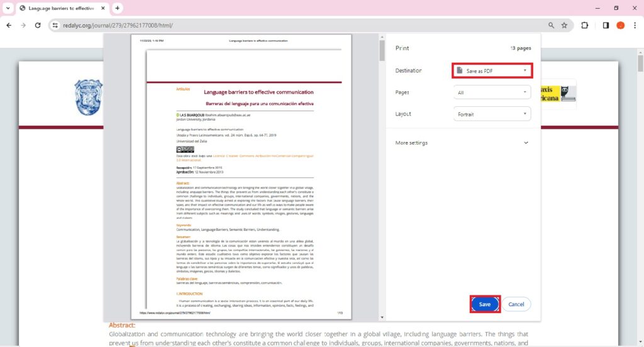Viewport: 644px width, 347px height.
Task: Open the Pages 'All' dropdown
Action: pyautogui.click(x=492, y=92)
